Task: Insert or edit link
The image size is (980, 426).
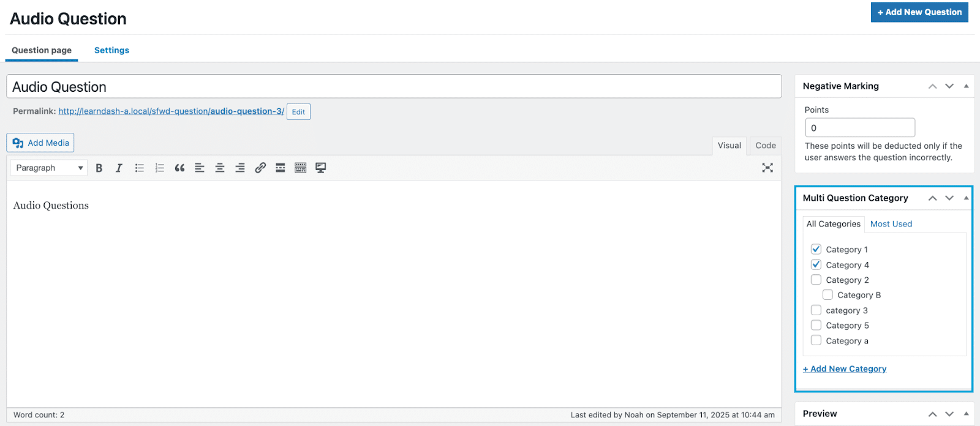Action: (260, 168)
